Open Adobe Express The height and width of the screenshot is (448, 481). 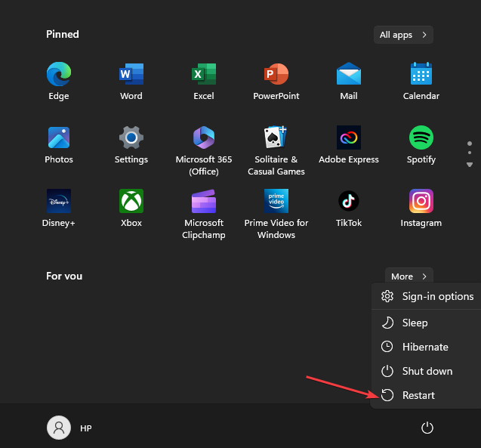click(349, 144)
